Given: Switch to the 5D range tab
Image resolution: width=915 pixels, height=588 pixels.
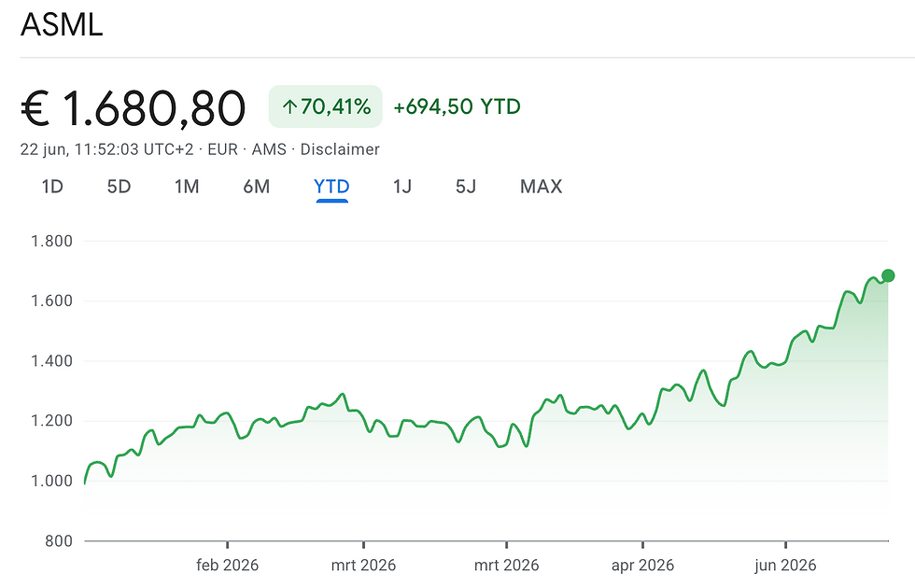Looking at the screenshot, I should 119,187.
